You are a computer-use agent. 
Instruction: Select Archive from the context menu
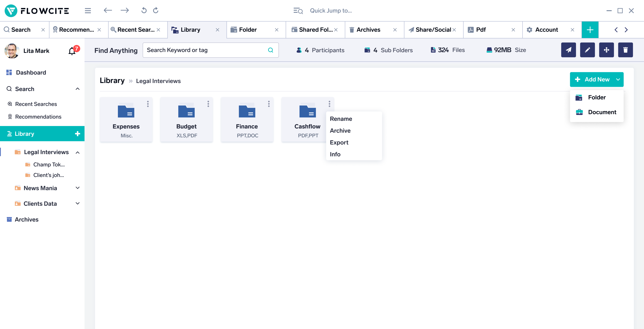[x=340, y=131]
